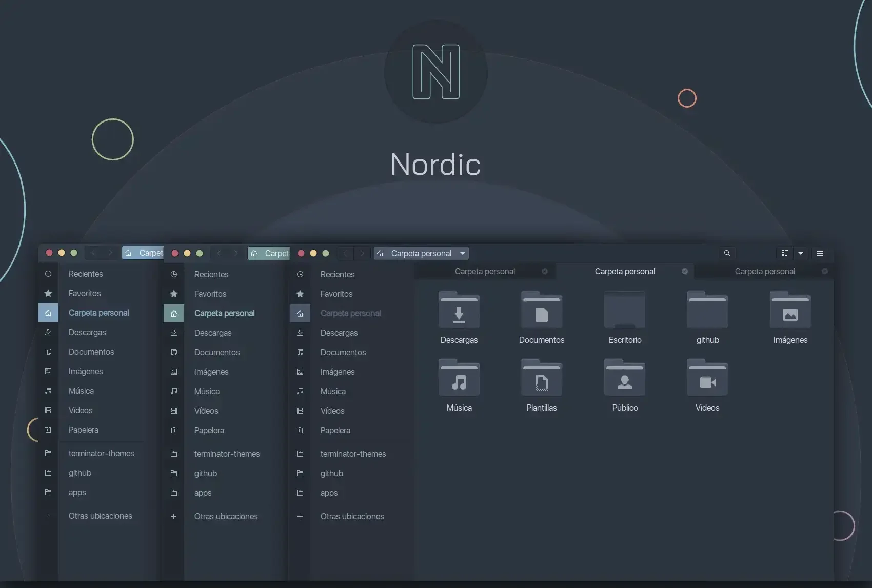Expand Otras ubicaciones in the sidebar
Image resolution: width=872 pixels, height=588 pixels.
351,516
